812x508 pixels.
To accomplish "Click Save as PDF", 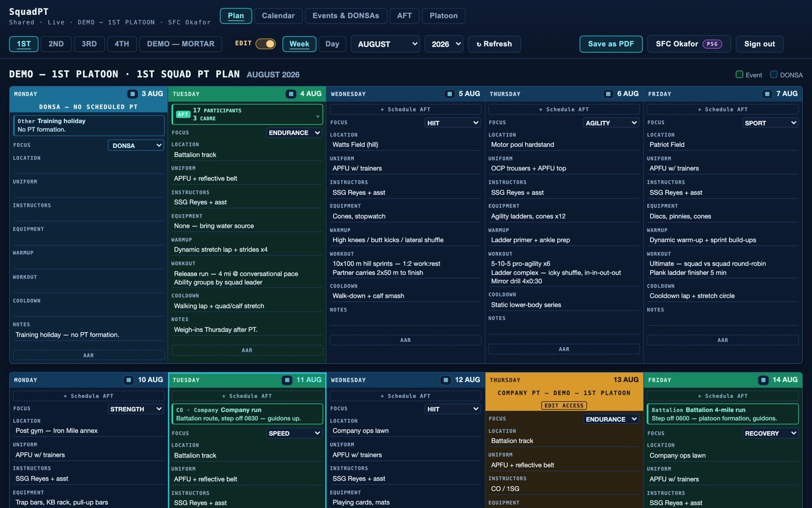I will (611, 44).
